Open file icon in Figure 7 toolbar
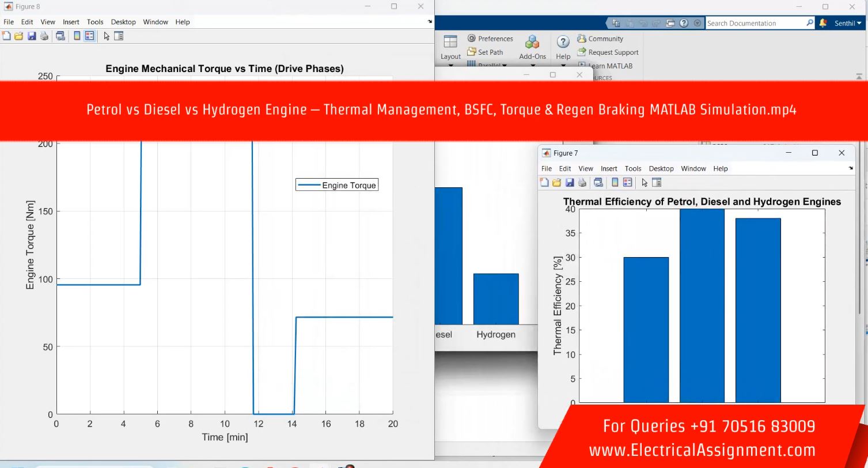The image size is (868, 468). (x=556, y=183)
